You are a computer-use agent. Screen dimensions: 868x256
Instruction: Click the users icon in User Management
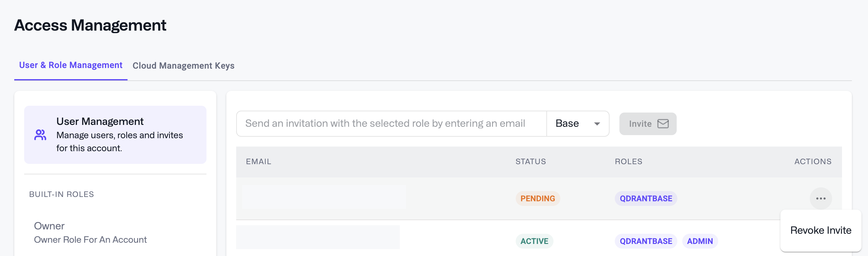(40, 135)
